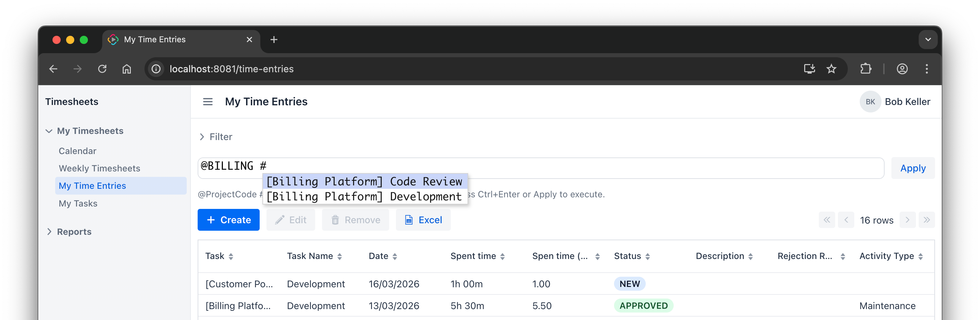This screenshot has height=320, width=980.
Task: Bookmark this page with the star icon
Action: click(x=831, y=69)
